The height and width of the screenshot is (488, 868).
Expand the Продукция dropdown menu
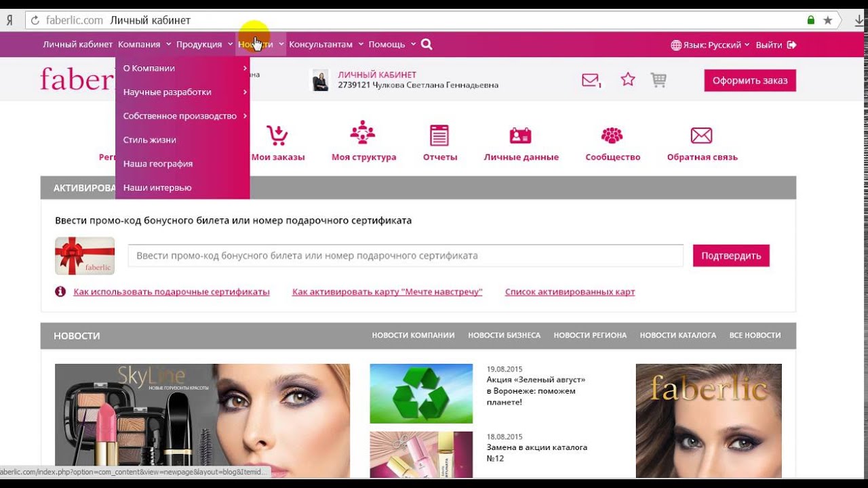(204, 45)
